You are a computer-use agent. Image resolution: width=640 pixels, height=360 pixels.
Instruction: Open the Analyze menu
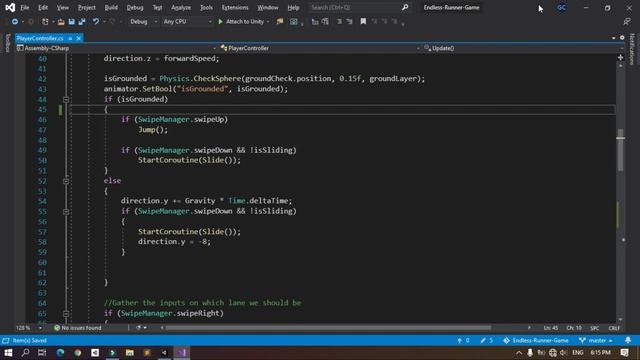[181, 7]
